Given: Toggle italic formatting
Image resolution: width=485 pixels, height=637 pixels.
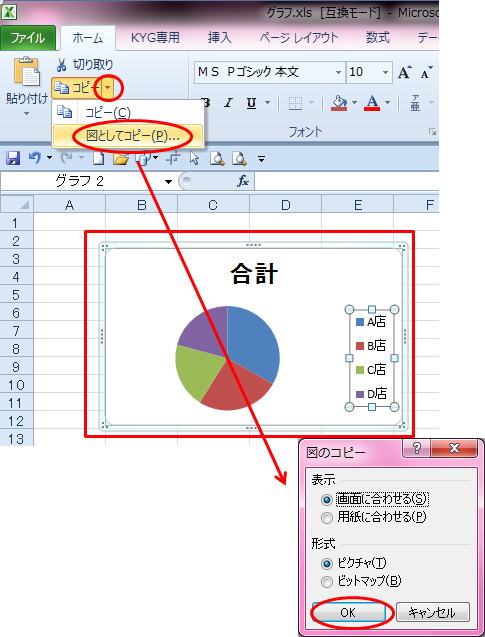Looking at the screenshot, I should 228,103.
